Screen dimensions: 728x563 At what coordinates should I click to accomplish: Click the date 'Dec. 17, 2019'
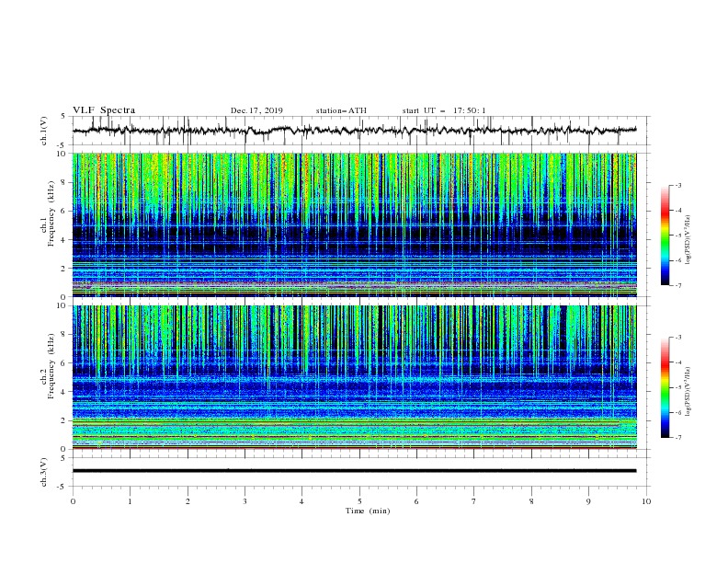click(x=256, y=110)
